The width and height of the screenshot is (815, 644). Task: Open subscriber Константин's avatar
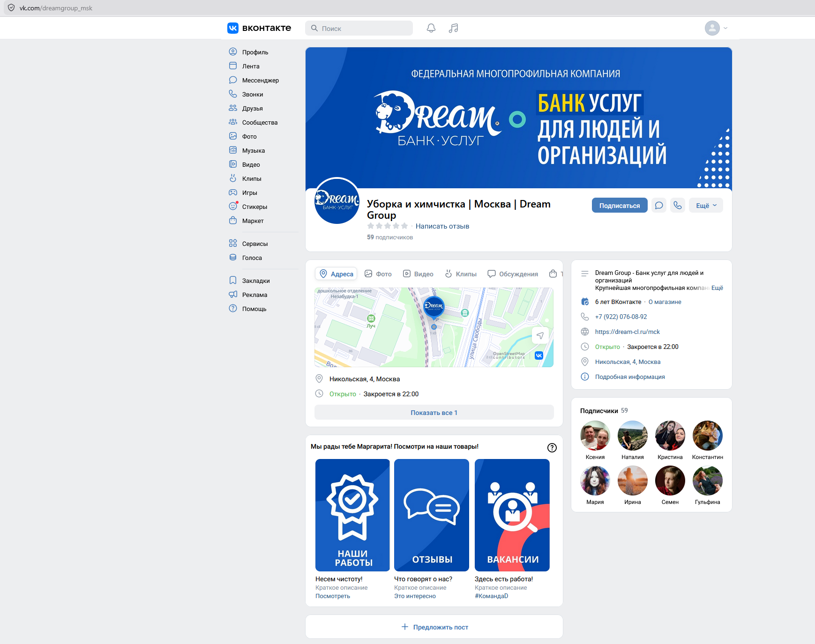pyautogui.click(x=708, y=435)
